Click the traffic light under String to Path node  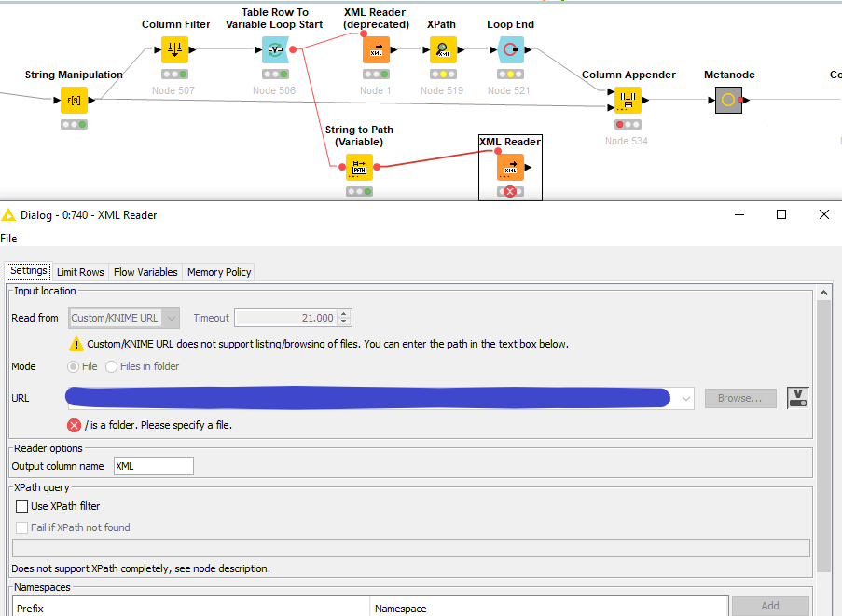coord(359,192)
